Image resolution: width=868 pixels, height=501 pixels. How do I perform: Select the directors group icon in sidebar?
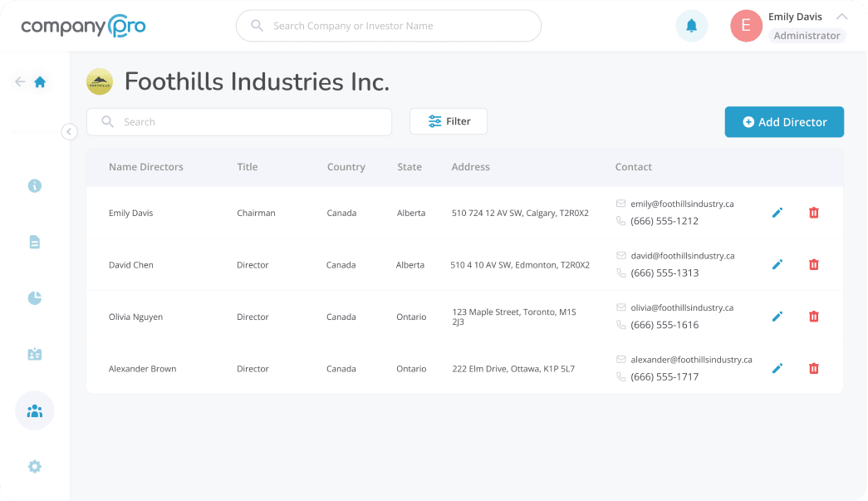34,410
